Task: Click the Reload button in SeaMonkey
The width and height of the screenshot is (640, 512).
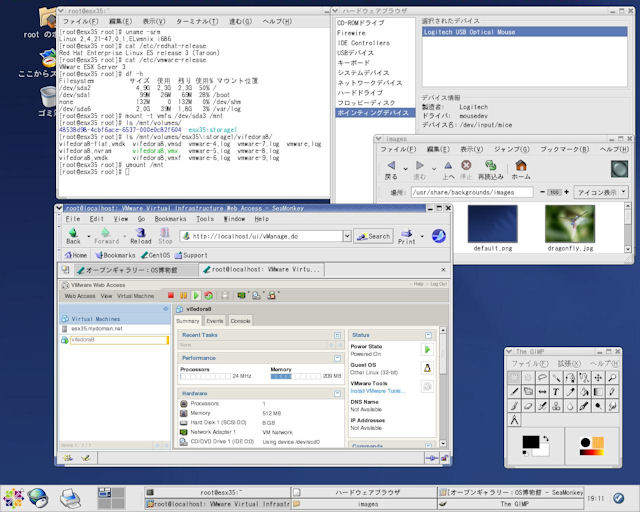Action: click(x=140, y=236)
